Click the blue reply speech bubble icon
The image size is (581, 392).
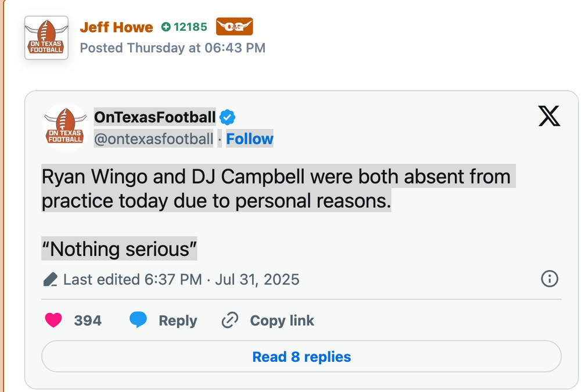click(x=138, y=320)
